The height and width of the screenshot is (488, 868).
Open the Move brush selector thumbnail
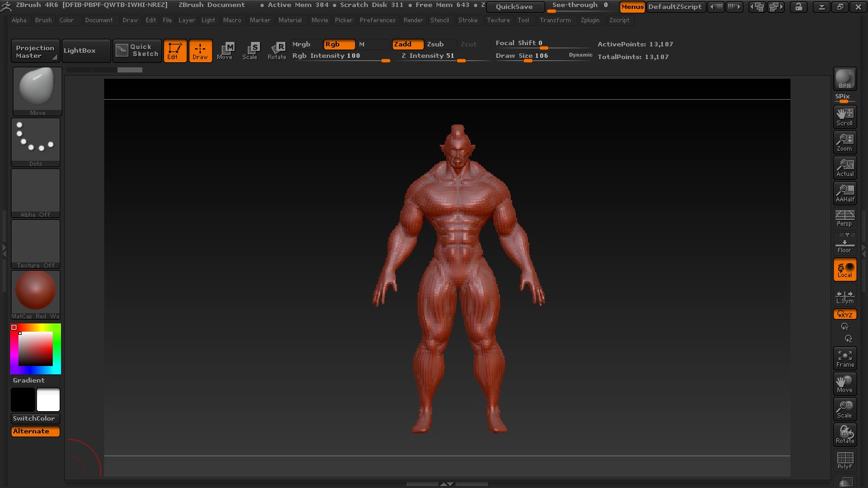[x=37, y=91]
